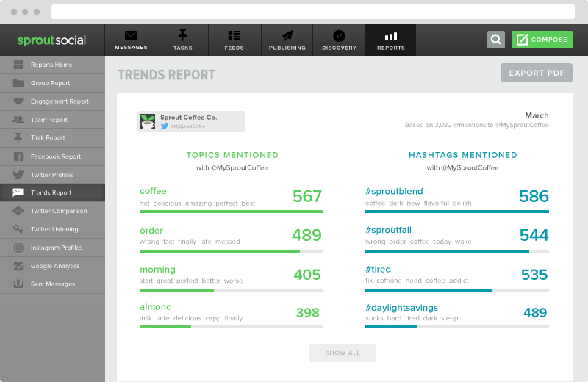The image size is (588, 382).
Task: Click the count '567'
Action: [x=307, y=196]
